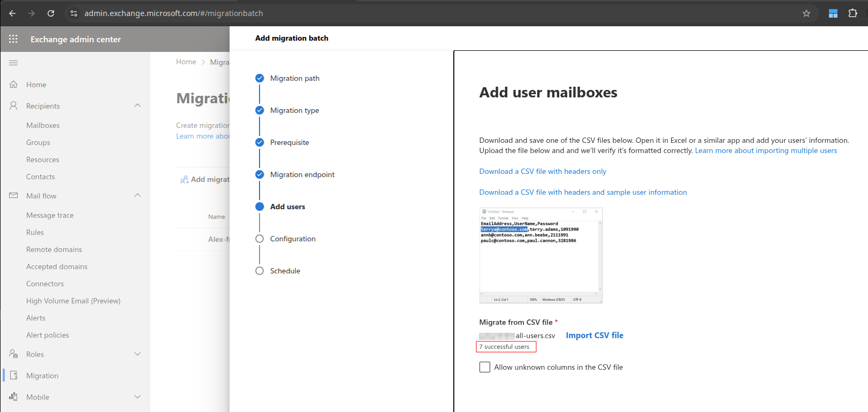The width and height of the screenshot is (868, 412).
Task: Click the Learn more link on Migration page
Action: [x=203, y=136]
